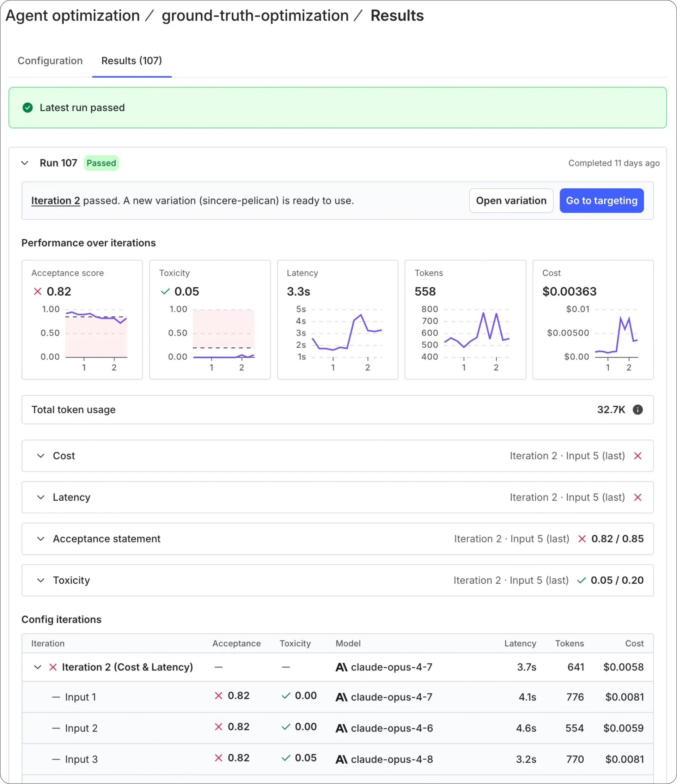
Task: Click the 4.1s latency cell
Action: [527, 697]
